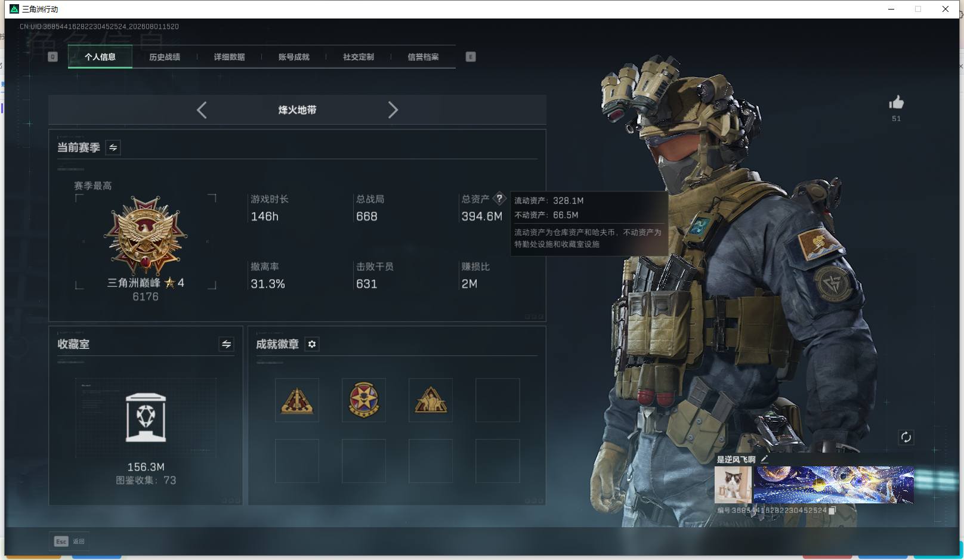Click the 游戏时长 value 146h
Screen dimensions: 964x560
point(264,216)
